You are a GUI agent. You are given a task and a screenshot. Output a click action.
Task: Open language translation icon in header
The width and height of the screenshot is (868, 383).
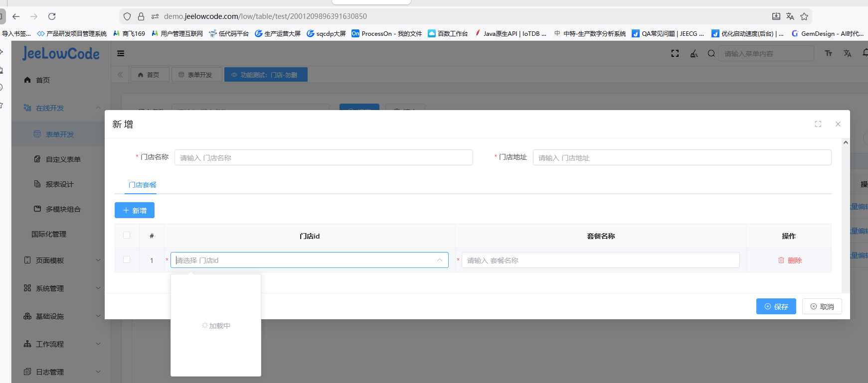[x=847, y=53]
